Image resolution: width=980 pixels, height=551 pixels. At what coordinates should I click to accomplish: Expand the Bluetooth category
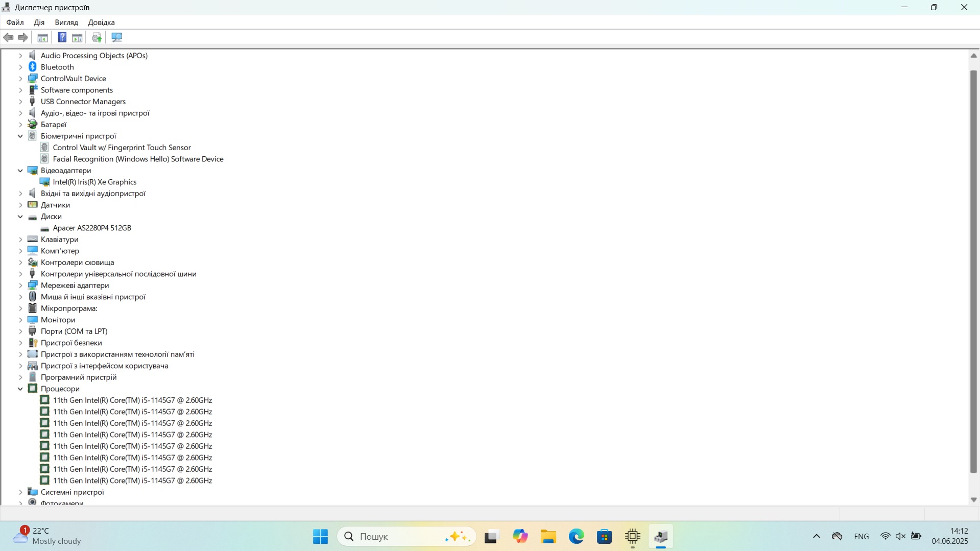pyautogui.click(x=20, y=67)
